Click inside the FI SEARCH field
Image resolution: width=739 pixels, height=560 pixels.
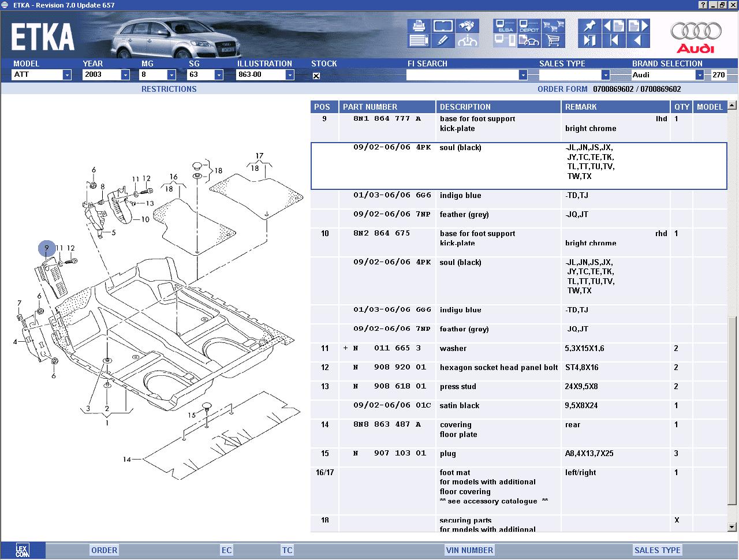[x=462, y=75]
